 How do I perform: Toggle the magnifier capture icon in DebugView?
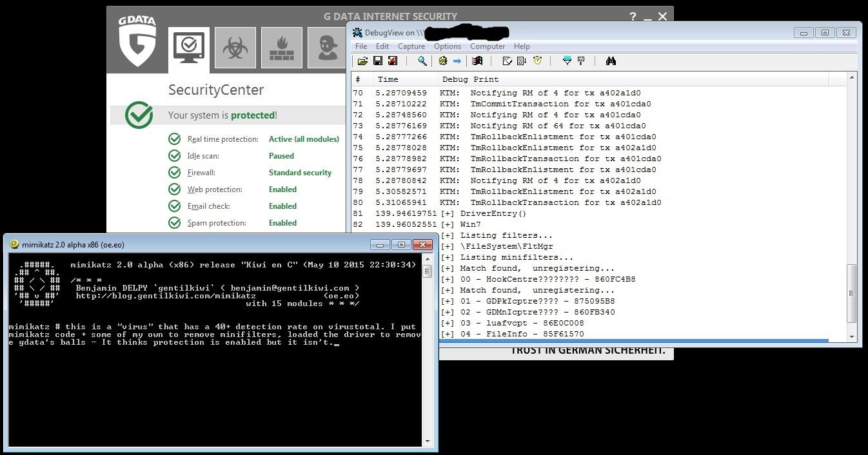pos(422,61)
